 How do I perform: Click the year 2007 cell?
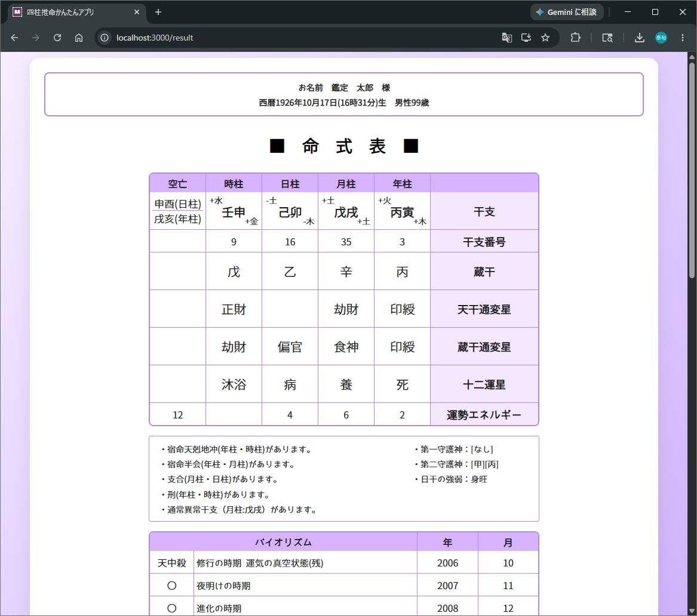tap(447, 586)
